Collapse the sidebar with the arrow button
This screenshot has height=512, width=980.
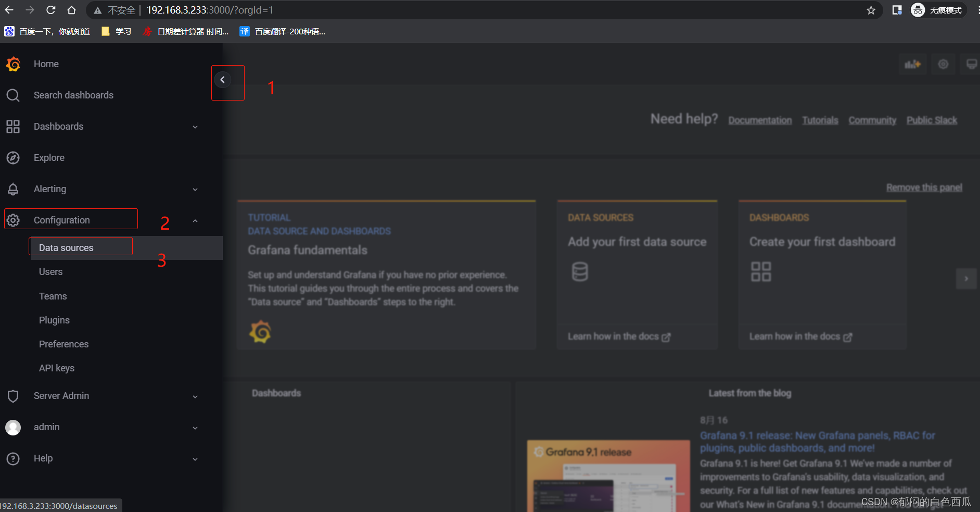(x=222, y=80)
